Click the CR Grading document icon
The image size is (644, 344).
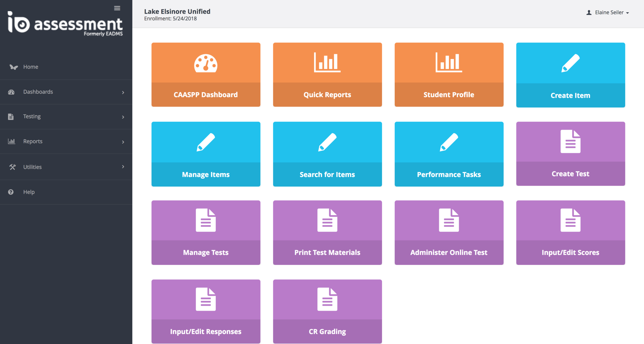coord(327,299)
